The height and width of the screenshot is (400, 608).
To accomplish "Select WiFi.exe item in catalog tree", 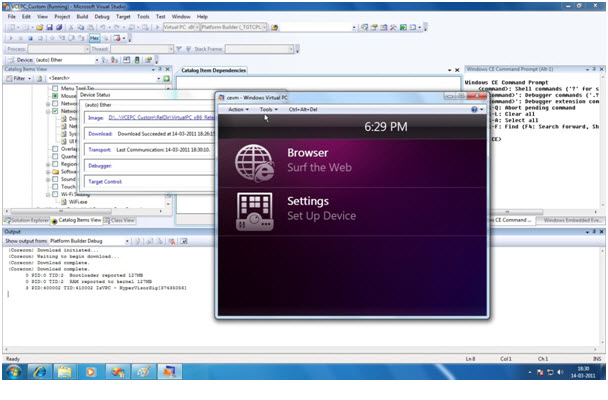I will click(78, 202).
